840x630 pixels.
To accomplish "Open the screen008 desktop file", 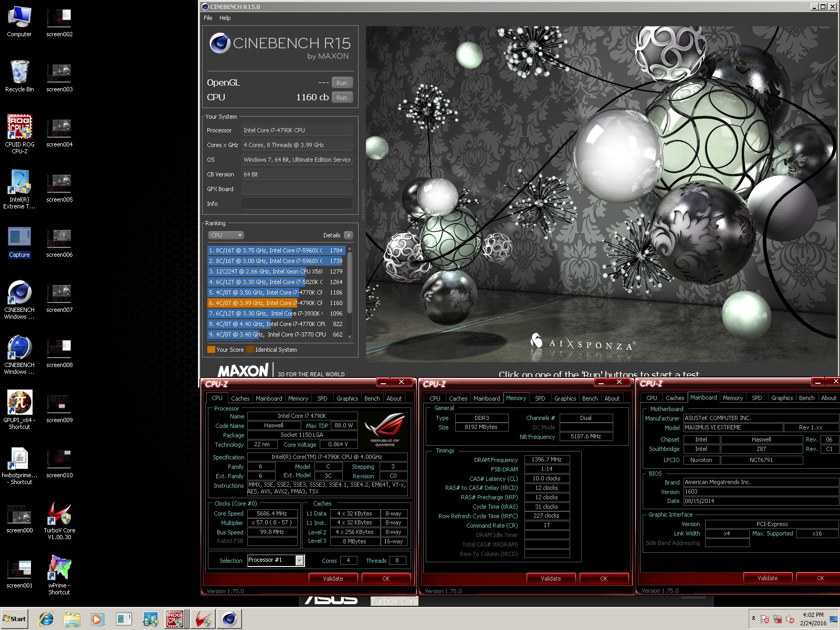I will click(59, 353).
